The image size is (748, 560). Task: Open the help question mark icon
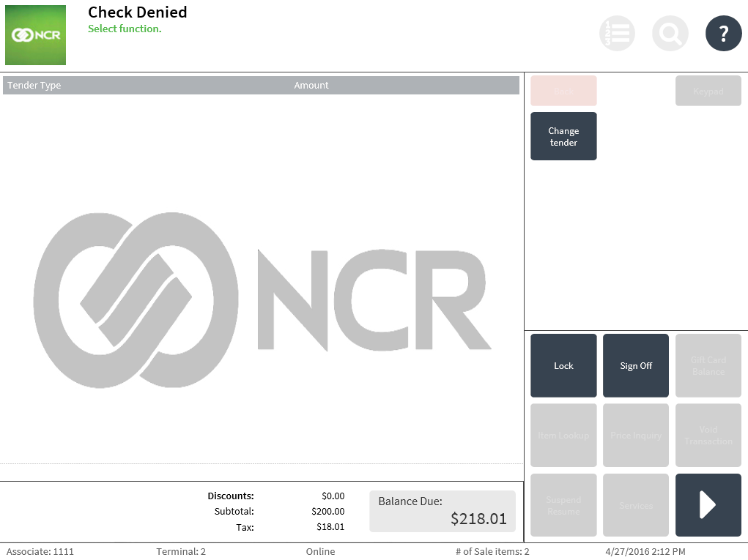click(723, 34)
